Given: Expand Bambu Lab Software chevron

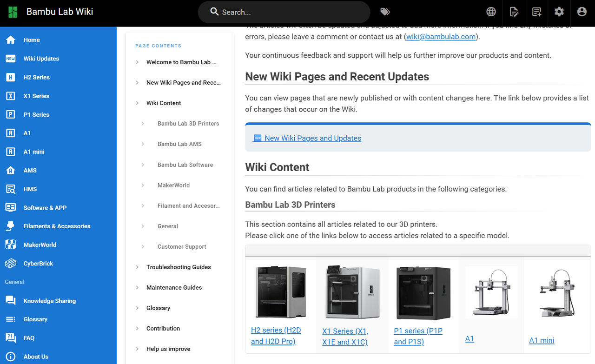Looking at the screenshot, I should pyautogui.click(x=143, y=165).
